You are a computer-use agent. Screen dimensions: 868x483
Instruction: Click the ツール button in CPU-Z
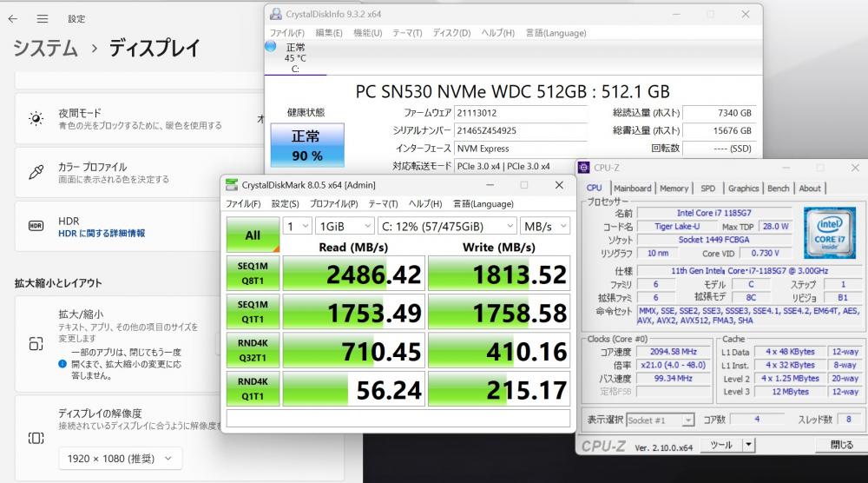pos(720,445)
